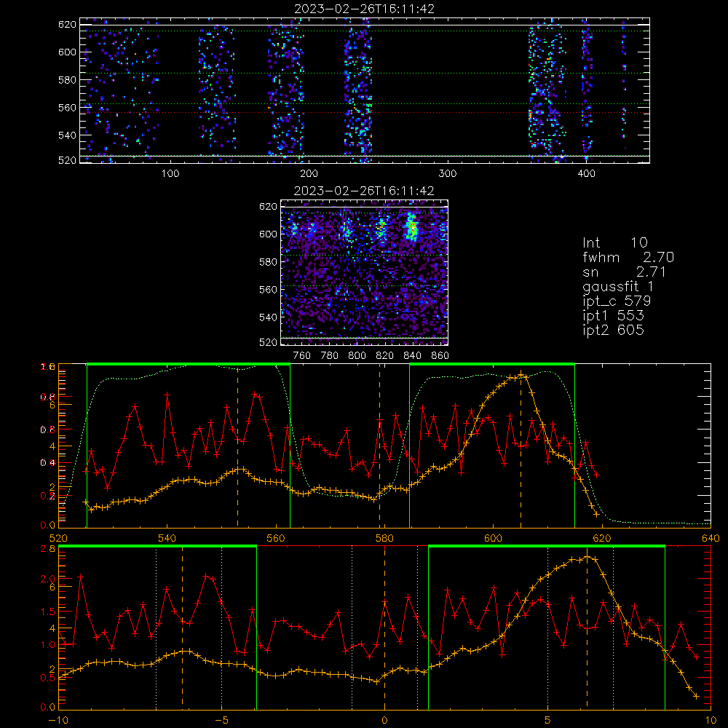Image resolution: width=728 pixels, height=728 pixels.
Task: Click x-axis label 300 on top spectrogram
Action: (x=448, y=174)
